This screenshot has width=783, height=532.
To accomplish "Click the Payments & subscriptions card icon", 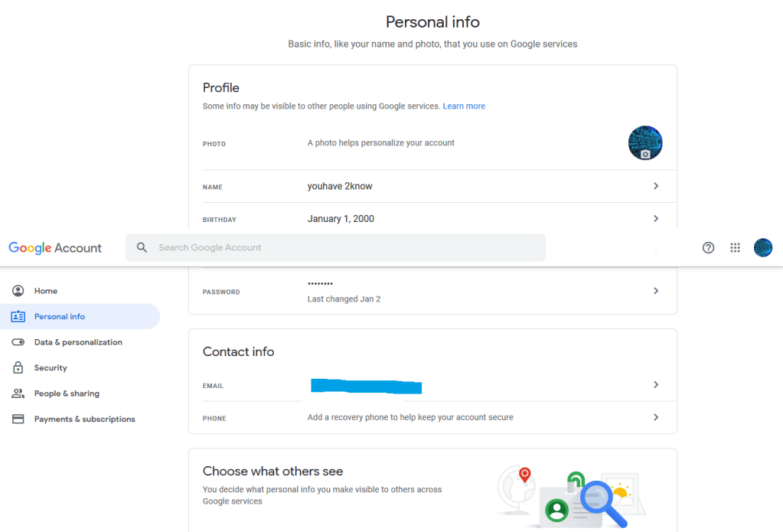I will [x=18, y=419].
